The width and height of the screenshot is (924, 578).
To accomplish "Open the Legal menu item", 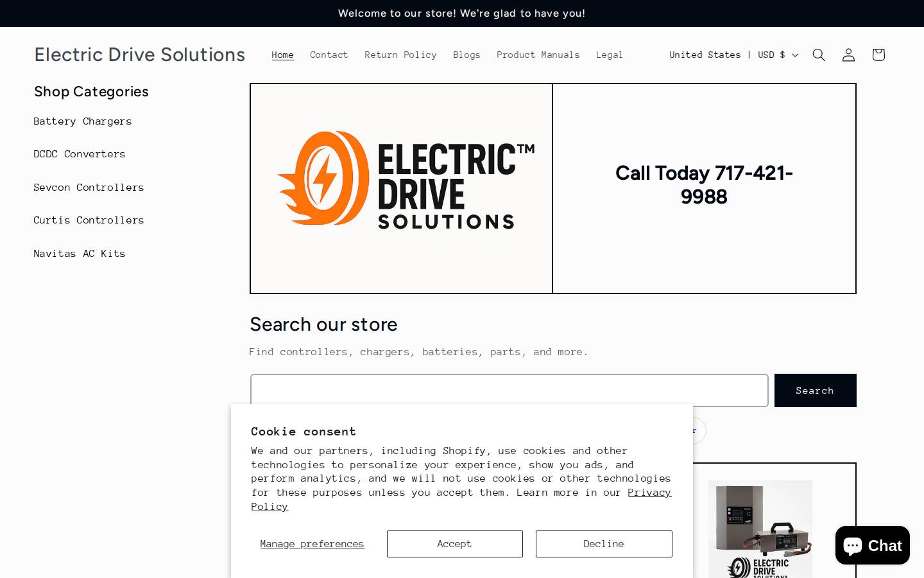I will pyautogui.click(x=610, y=55).
